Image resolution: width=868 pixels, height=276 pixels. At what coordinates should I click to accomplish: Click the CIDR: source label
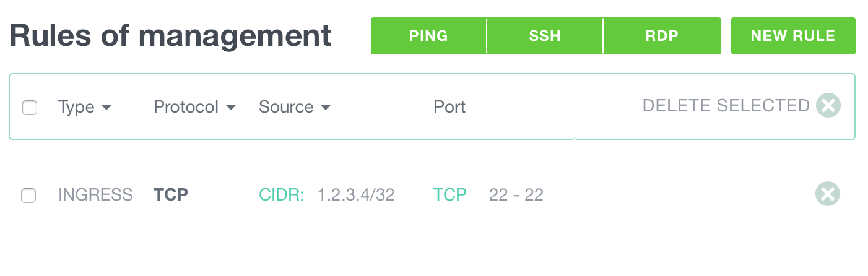282,195
